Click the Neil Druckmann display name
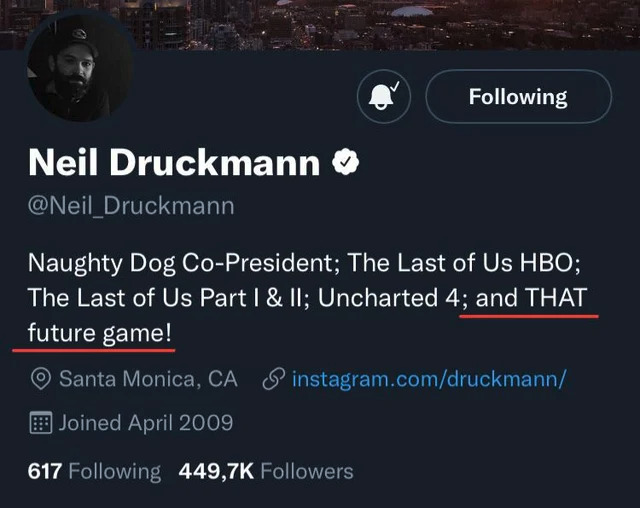The width and height of the screenshot is (640, 508). [174, 162]
